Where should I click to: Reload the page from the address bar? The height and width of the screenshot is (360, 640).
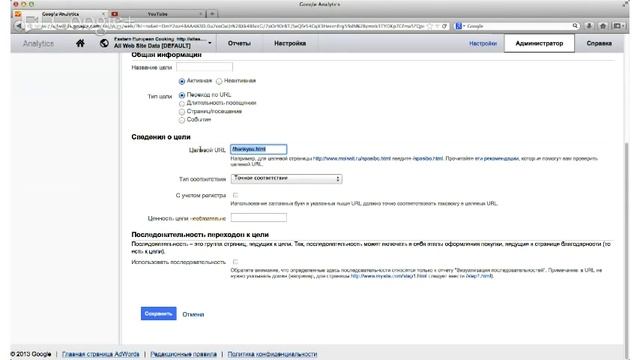coord(444,26)
